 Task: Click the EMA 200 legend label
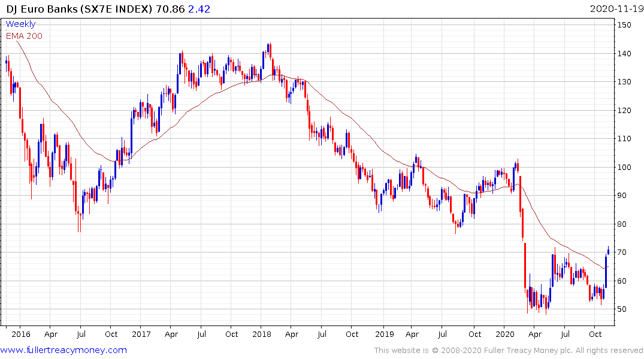point(24,36)
